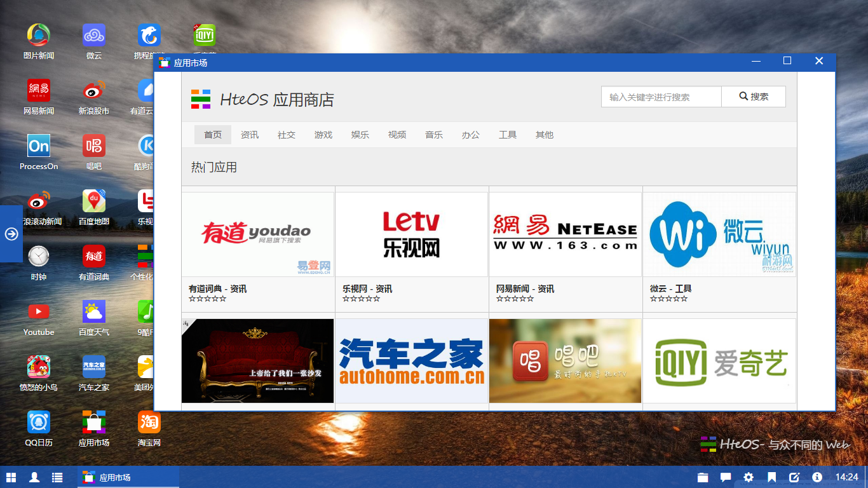
Task: Expand the left-edge side panel arrow
Action: point(11,234)
